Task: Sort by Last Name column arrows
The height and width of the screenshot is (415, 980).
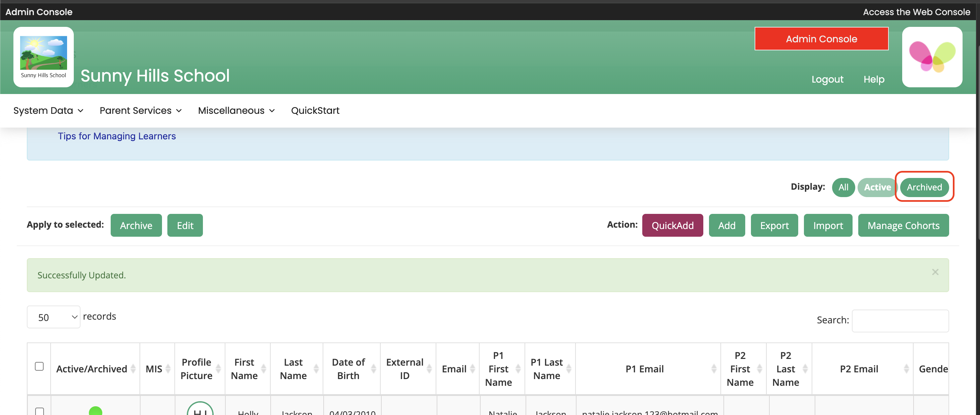Action: tap(316, 369)
